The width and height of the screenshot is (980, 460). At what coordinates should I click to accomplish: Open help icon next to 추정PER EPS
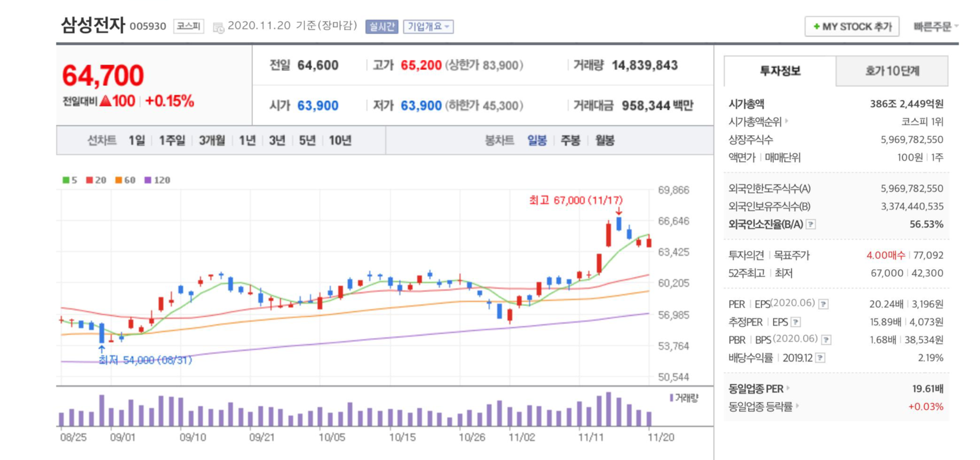click(x=796, y=321)
